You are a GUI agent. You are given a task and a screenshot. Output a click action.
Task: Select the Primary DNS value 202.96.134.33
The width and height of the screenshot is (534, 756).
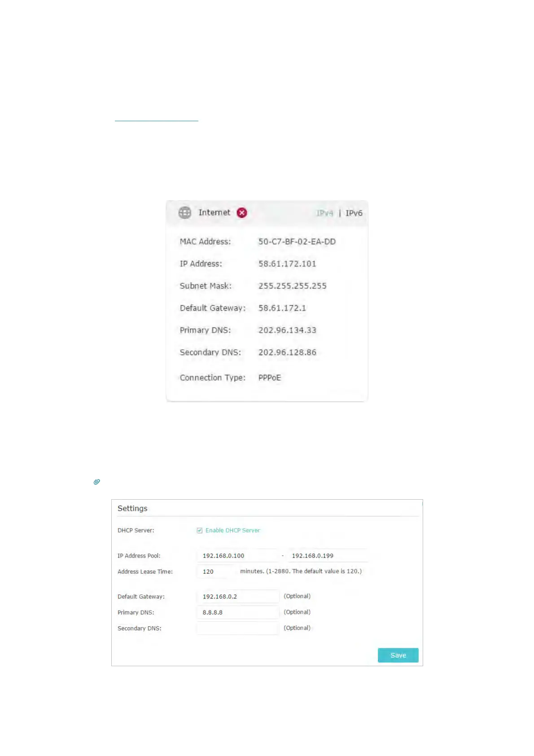[287, 330]
